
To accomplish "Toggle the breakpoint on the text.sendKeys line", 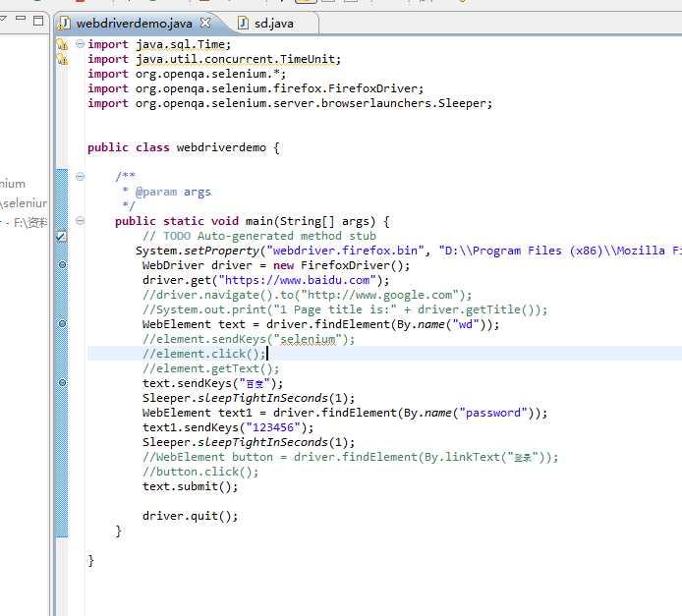I will (62, 383).
